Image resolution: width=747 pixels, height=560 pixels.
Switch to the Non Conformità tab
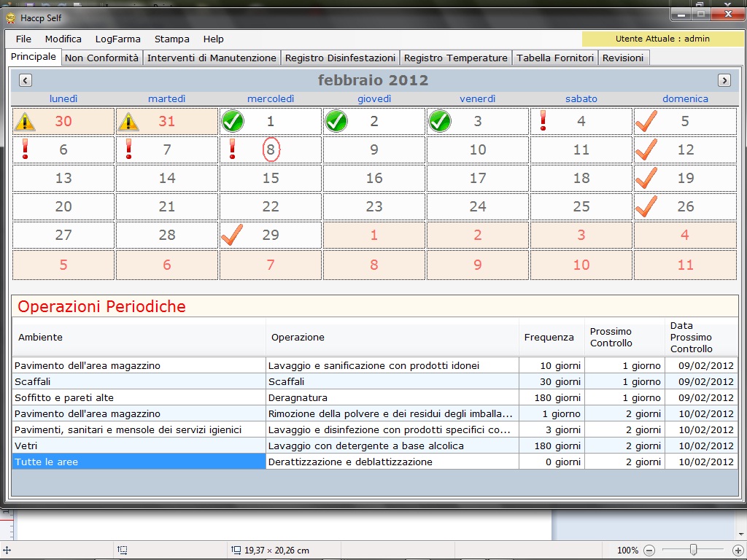(x=101, y=58)
